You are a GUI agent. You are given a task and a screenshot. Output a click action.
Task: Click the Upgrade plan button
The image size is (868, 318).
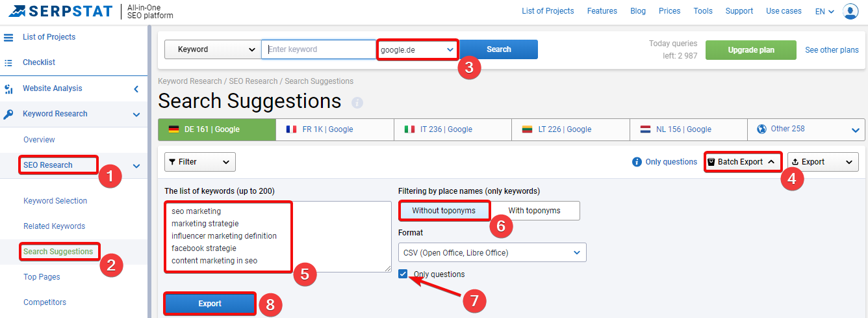(750, 50)
